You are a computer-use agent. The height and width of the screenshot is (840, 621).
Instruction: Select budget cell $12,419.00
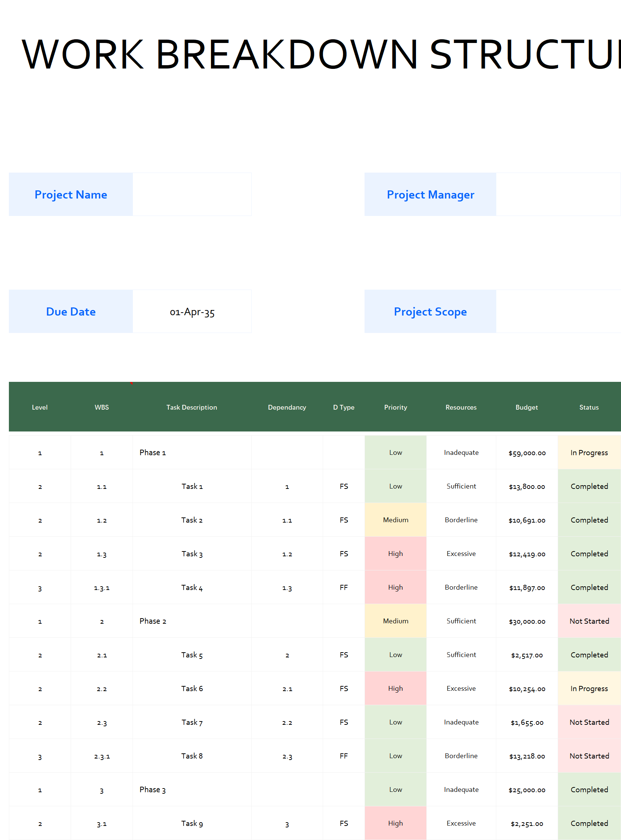pyautogui.click(x=527, y=553)
